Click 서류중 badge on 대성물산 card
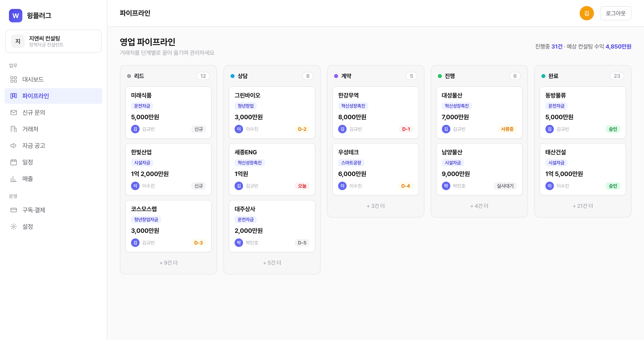The image size is (644, 340). (x=507, y=129)
